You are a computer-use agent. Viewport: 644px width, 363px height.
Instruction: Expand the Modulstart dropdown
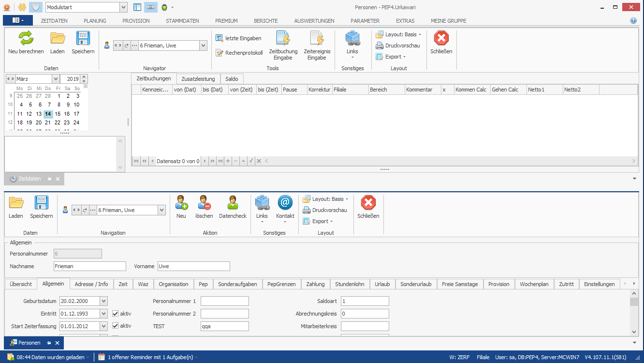click(x=123, y=7)
